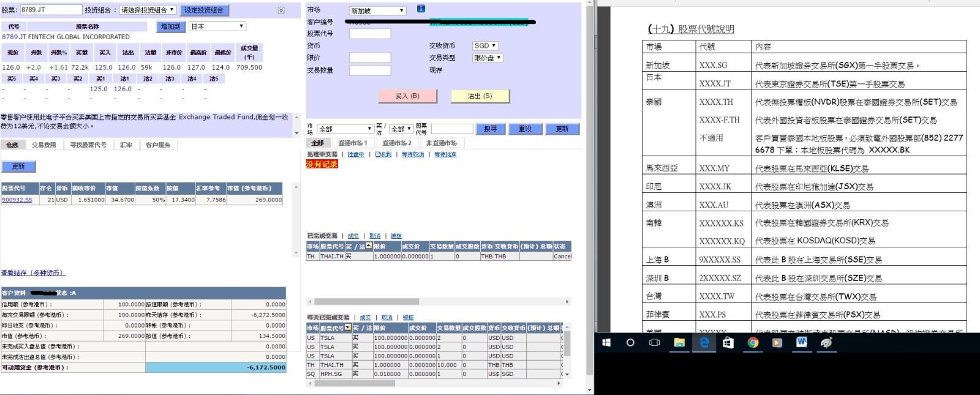Click sort arrow in 已完成交易 table header
The image size is (980, 395).
click(x=369, y=246)
